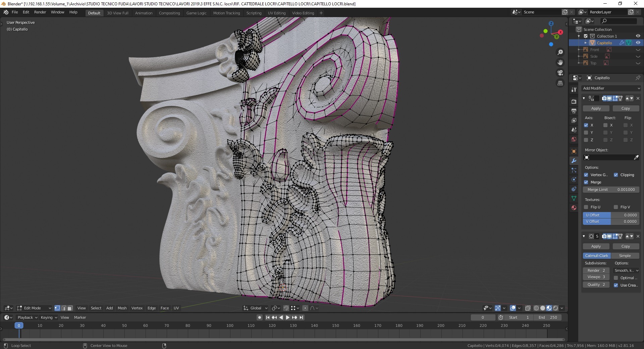644x349 pixels.
Task: Switch to Scripting workspace tab
Action: (x=254, y=13)
